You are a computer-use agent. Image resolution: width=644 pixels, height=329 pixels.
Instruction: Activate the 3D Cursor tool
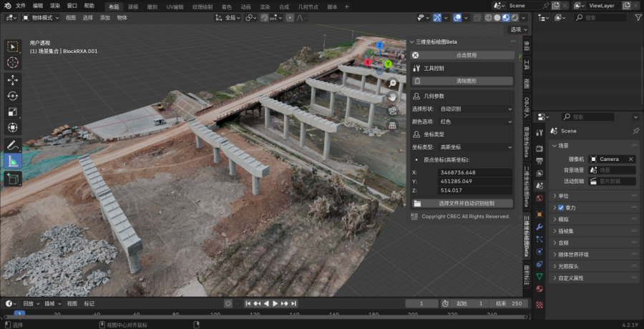(x=13, y=62)
